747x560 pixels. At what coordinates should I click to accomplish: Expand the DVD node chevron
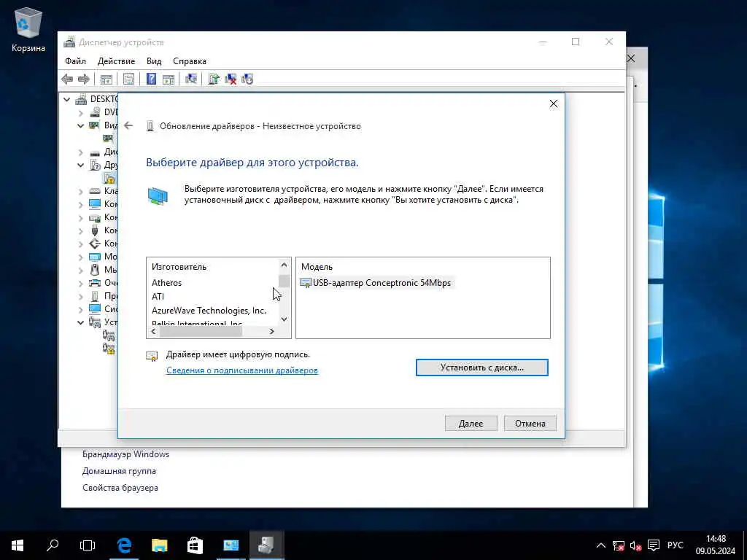(80, 113)
